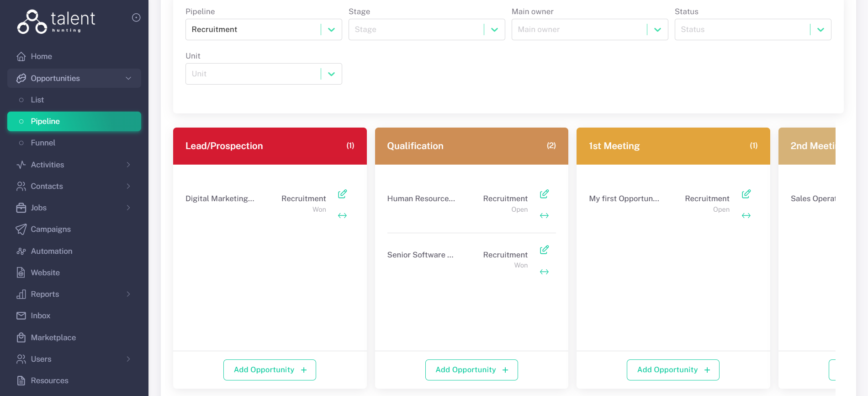Image resolution: width=868 pixels, height=396 pixels.
Task: Click move arrows icon for Human Resource opportunity
Action: coord(544,216)
